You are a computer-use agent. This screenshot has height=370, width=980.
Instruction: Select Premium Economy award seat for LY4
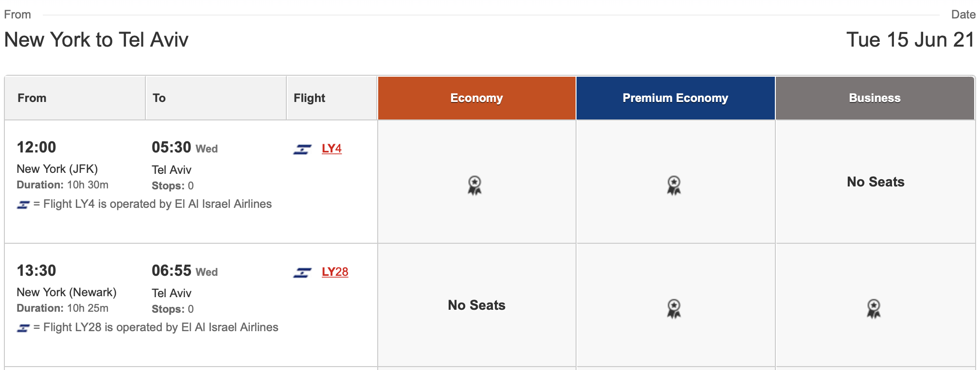[674, 185]
